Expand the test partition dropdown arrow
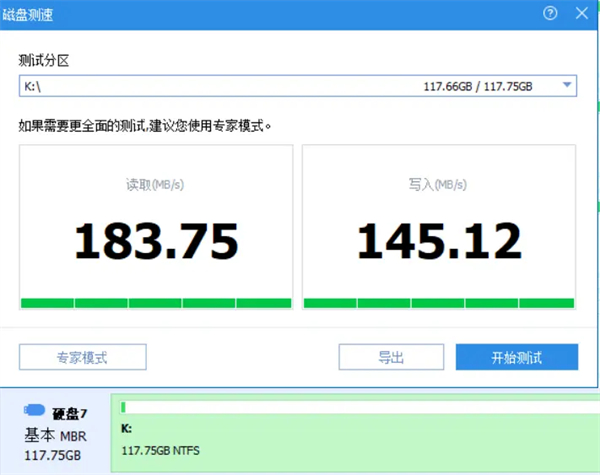The height and width of the screenshot is (475, 600). [x=567, y=86]
